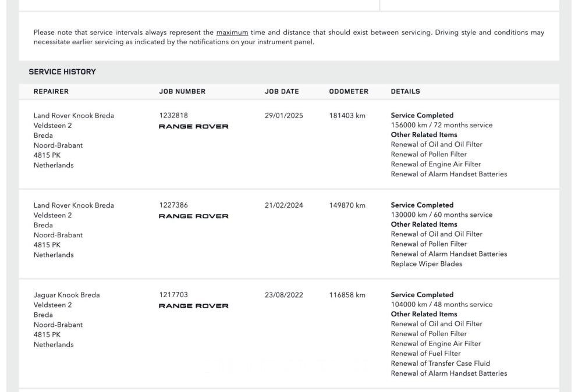The height and width of the screenshot is (392, 582).
Task: Click "130000 km / 60 months service" text
Action: (x=441, y=215)
